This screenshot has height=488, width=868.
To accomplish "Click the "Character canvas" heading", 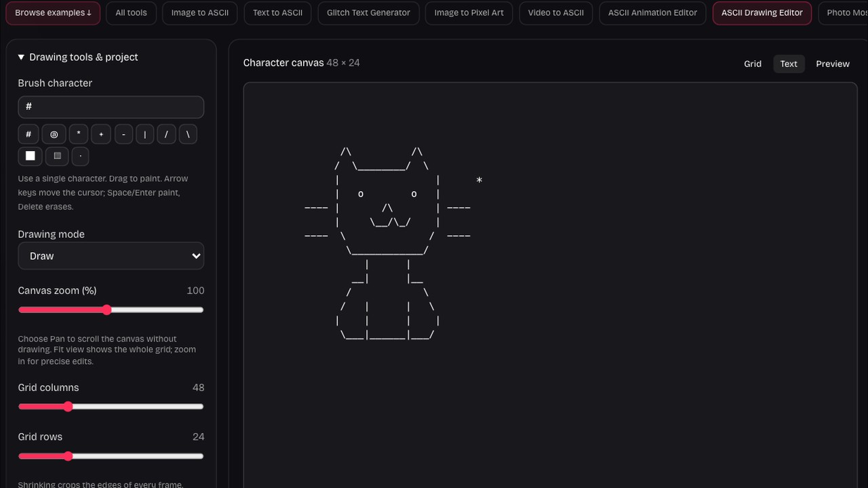I will pyautogui.click(x=283, y=62).
